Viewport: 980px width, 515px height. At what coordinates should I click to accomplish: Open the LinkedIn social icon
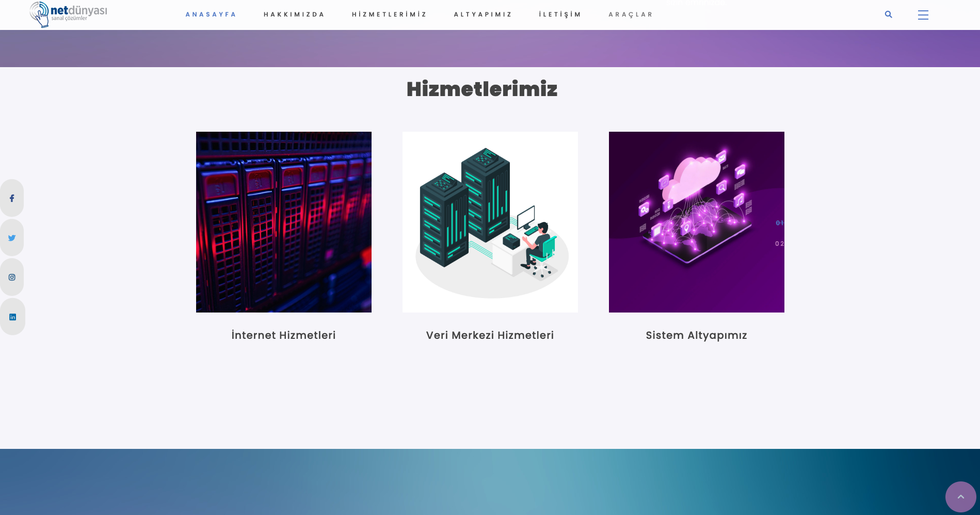pos(12,317)
